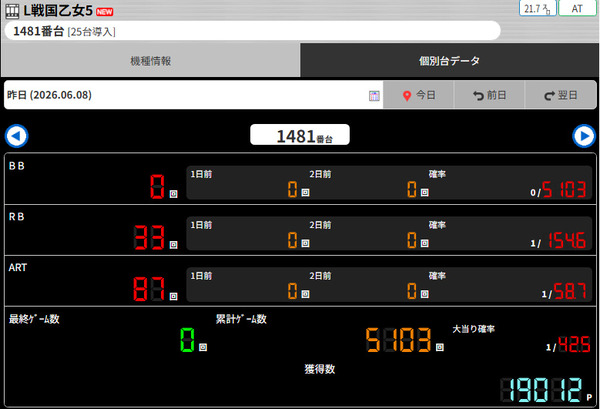The image size is (600, 409).
Task: Click the 獲得数 value 19012
Action: (541, 390)
